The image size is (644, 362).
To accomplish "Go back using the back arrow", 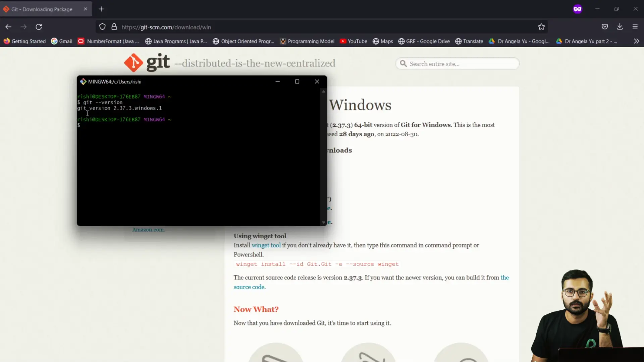I will click(x=8, y=27).
